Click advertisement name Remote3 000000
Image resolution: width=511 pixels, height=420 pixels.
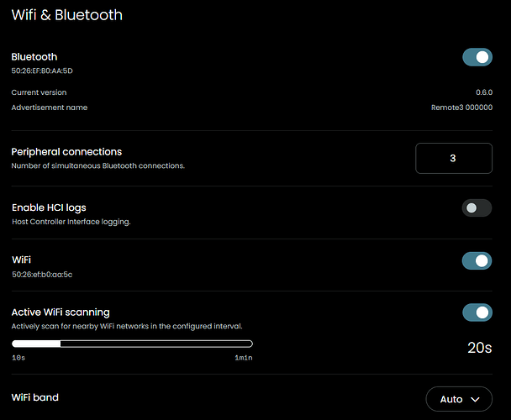coord(461,108)
